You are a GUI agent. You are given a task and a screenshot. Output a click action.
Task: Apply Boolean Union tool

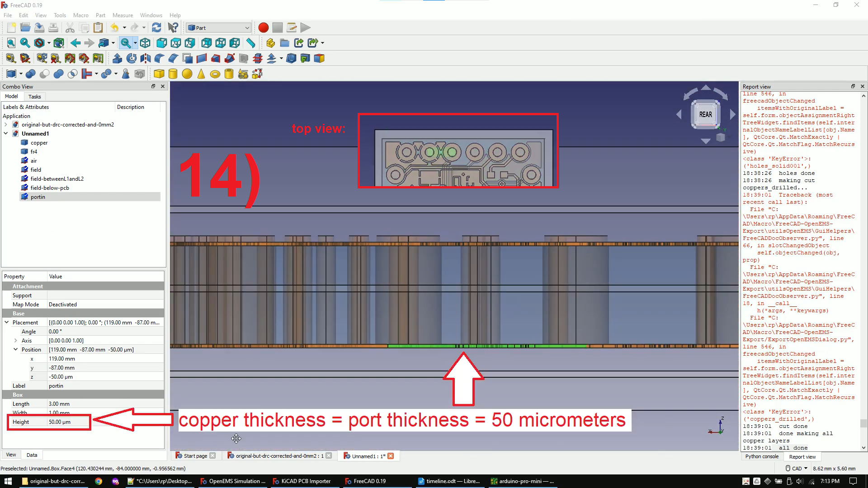[x=58, y=74]
